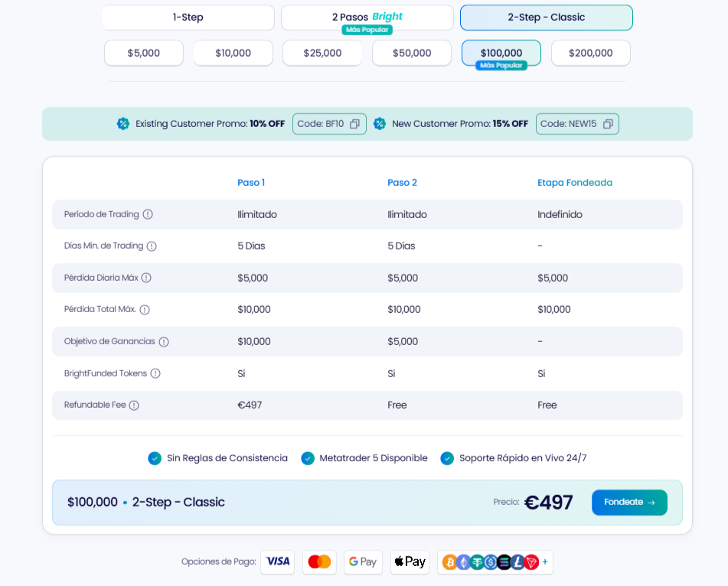Click the Existing Customer Promo percent badge

(x=123, y=124)
